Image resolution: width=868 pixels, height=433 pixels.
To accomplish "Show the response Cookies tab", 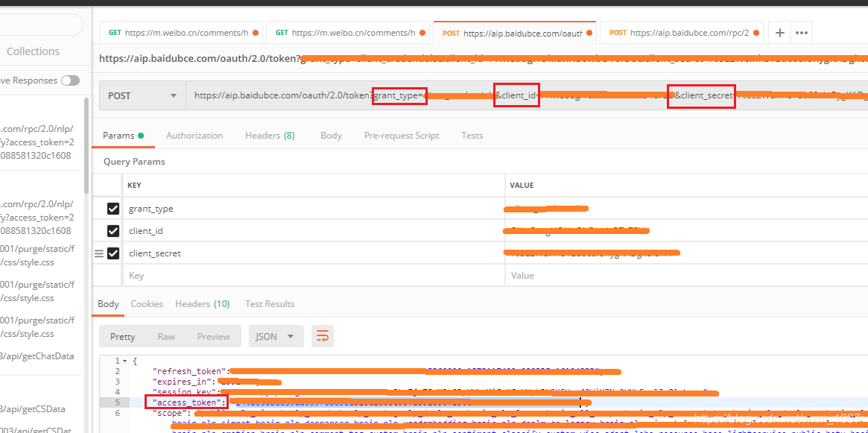I will tap(147, 304).
